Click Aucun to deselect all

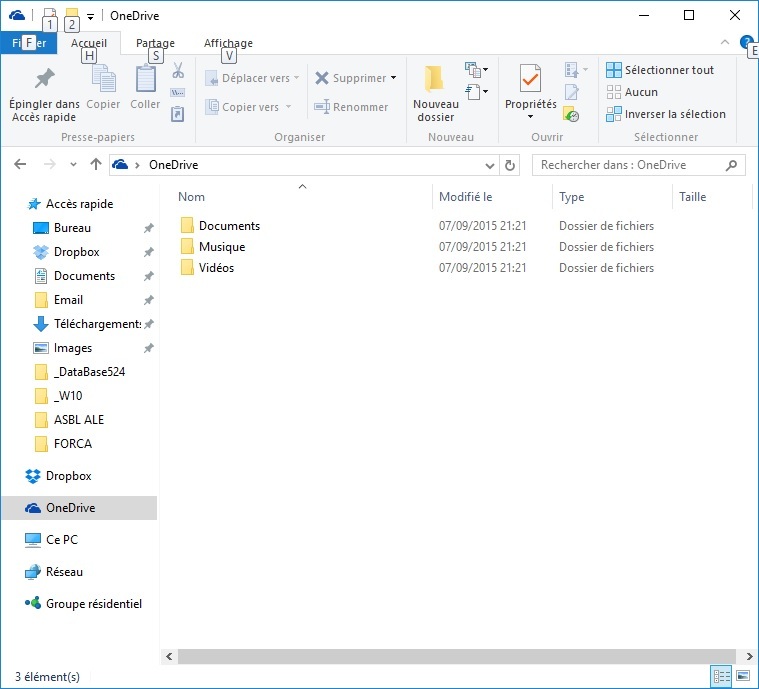point(632,92)
